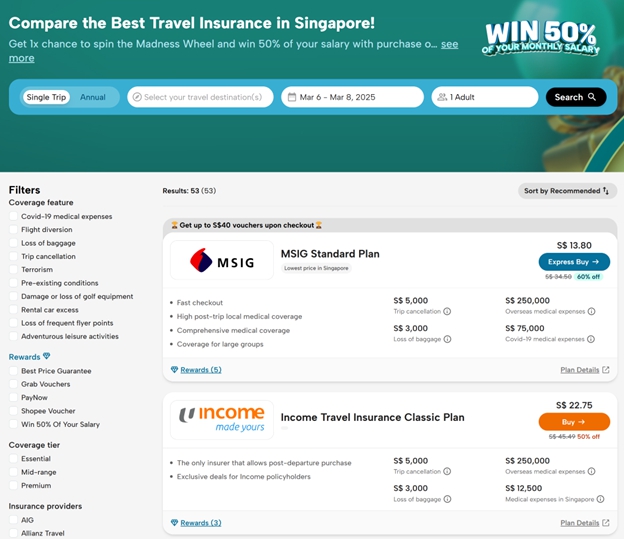The width and height of the screenshot is (624, 539).
Task: Open Rewards (5) link for MSIG
Action: [x=201, y=370]
